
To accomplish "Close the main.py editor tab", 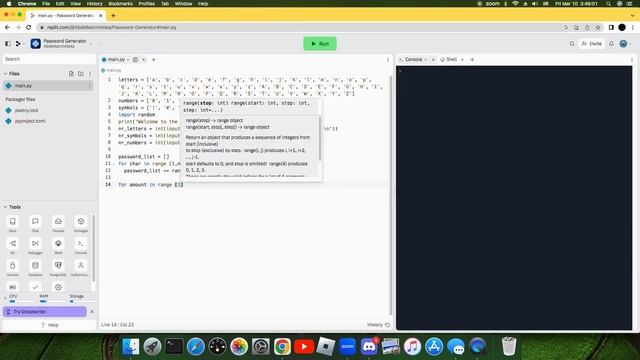I will (x=144, y=60).
